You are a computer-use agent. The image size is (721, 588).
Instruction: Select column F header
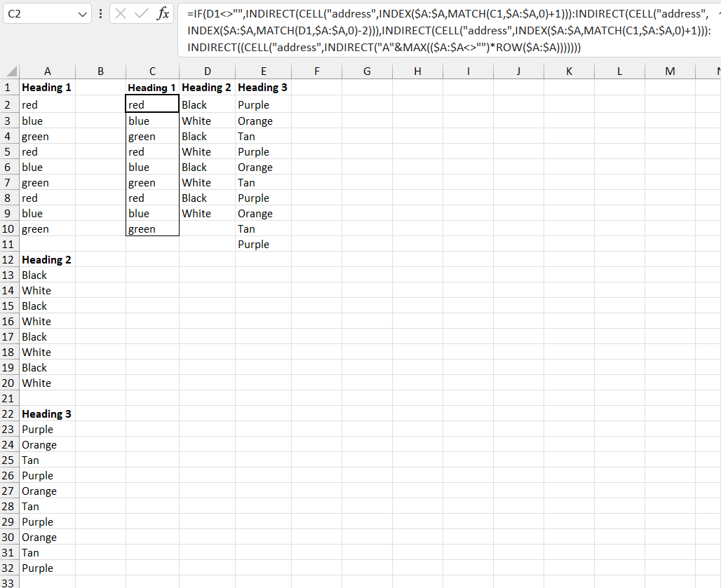pyautogui.click(x=317, y=71)
